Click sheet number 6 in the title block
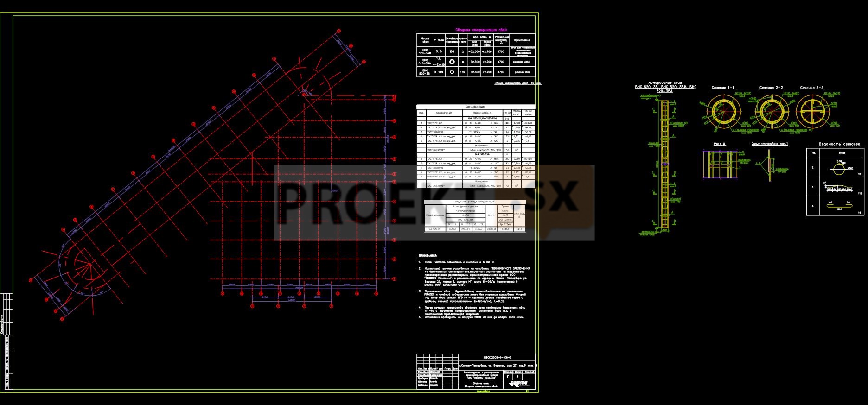This screenshot has height=405, width=868. pyautogui.click(x=517, y=377)
